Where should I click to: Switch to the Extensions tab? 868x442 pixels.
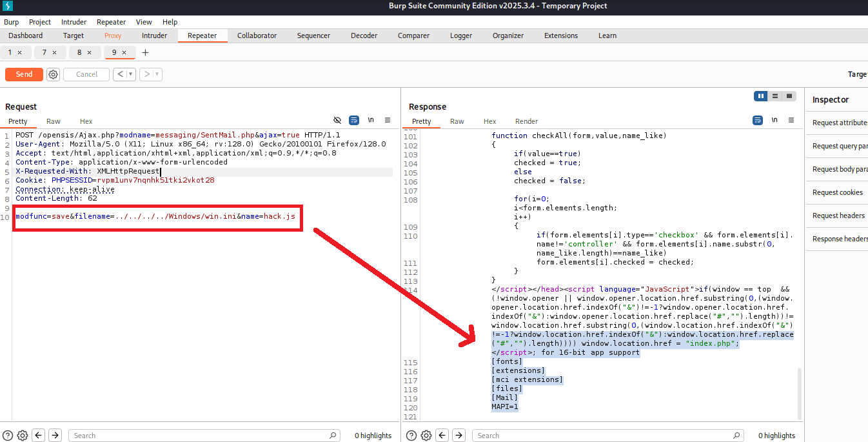click(561, 35)
